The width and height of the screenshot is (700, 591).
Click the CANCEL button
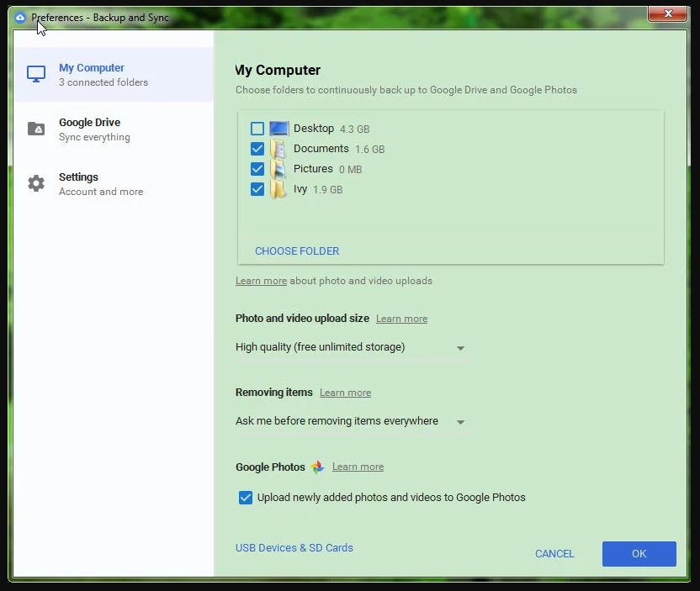point(554,554)
